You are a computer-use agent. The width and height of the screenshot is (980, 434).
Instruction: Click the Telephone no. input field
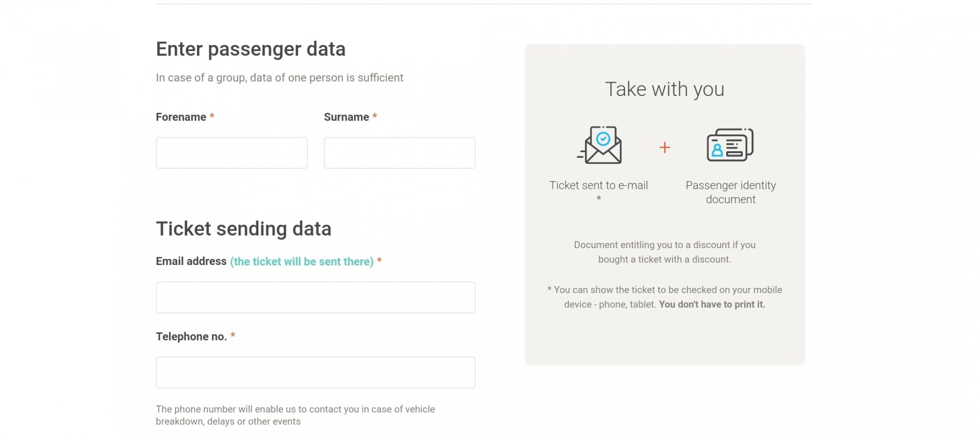(315, 372)
